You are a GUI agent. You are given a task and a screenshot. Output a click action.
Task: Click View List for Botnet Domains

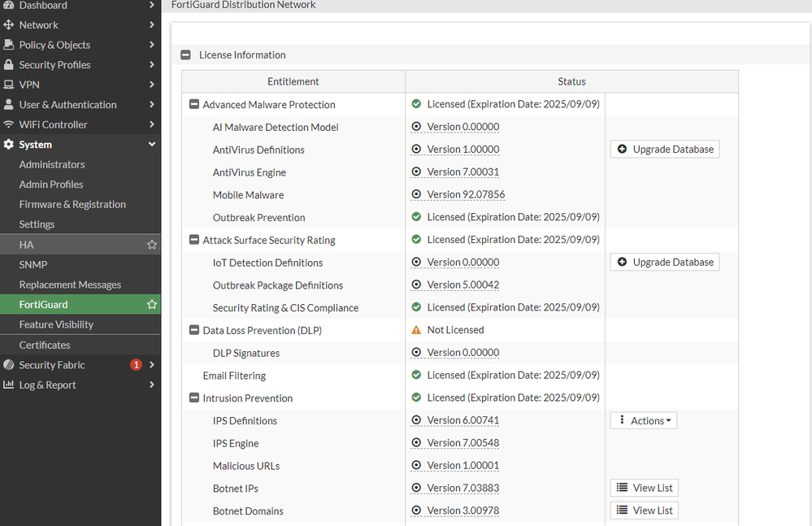(x=645, y=511)
